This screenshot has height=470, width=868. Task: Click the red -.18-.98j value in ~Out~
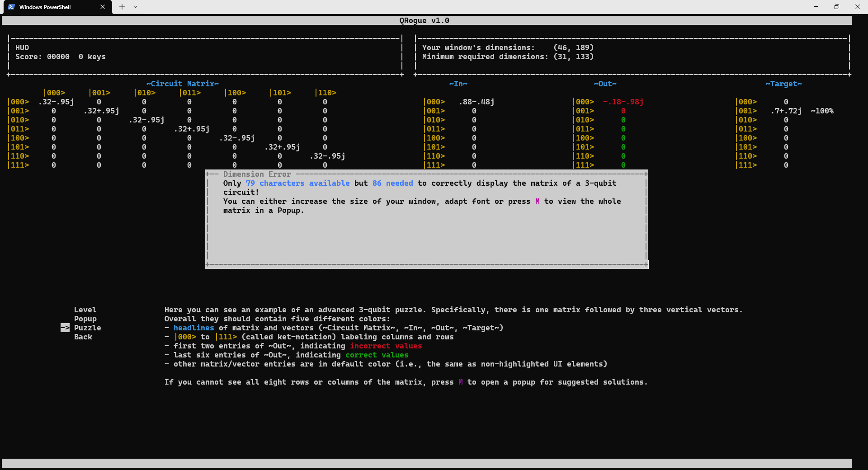623,102
